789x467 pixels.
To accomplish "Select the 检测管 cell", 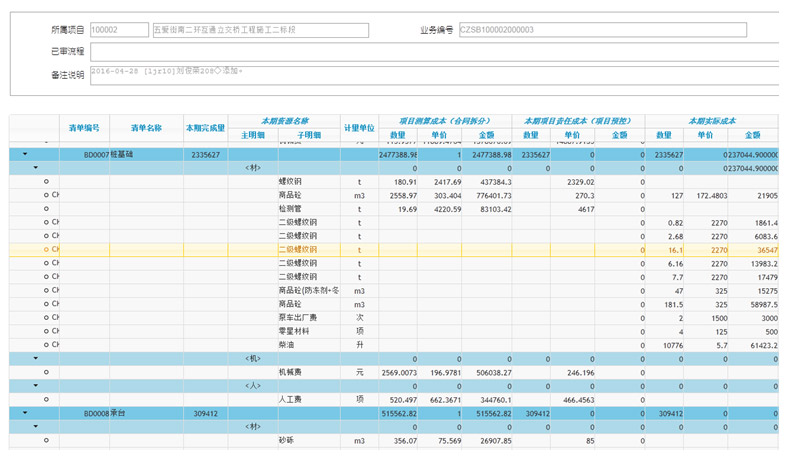I will pos(309,209).
